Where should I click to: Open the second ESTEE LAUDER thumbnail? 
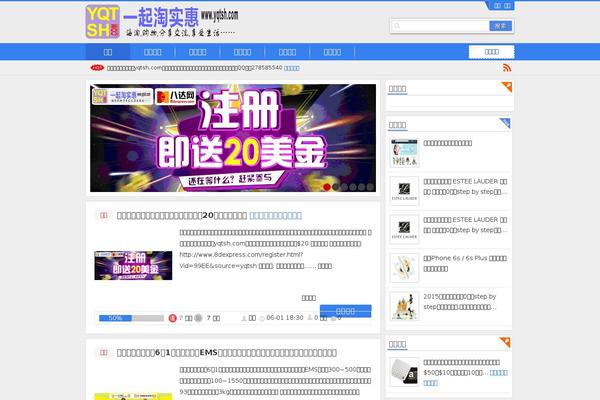(404, 229)
